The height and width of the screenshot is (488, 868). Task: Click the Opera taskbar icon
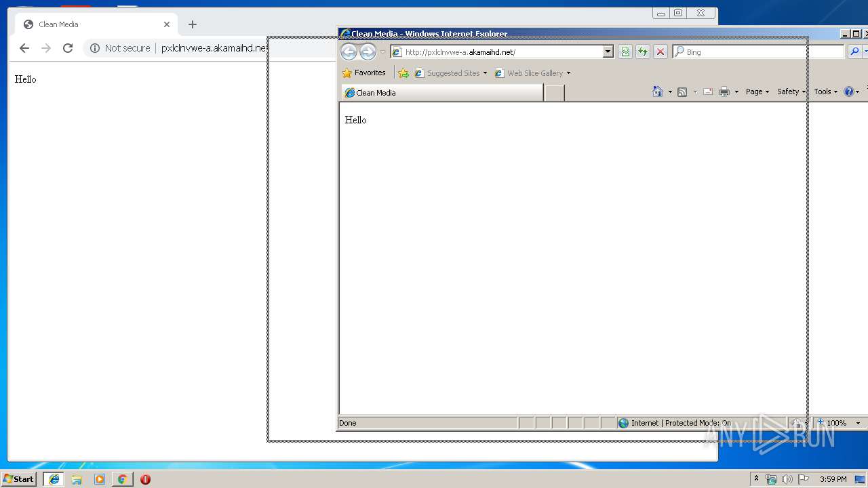145,479
